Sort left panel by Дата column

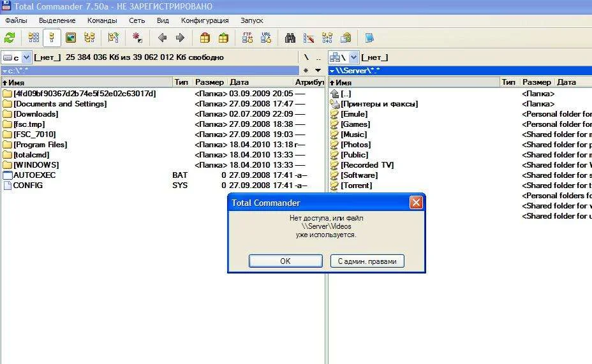(x=260, y=82)
